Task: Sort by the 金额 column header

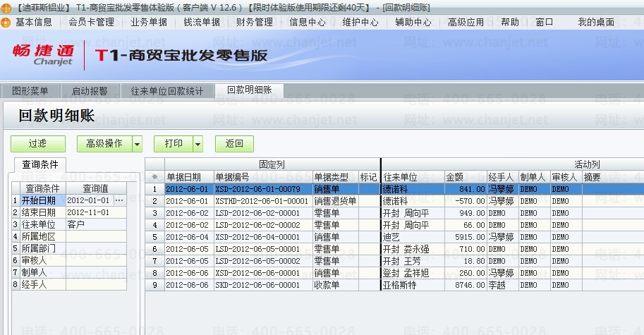Action: pyautogui.click(x=466, y=177)
